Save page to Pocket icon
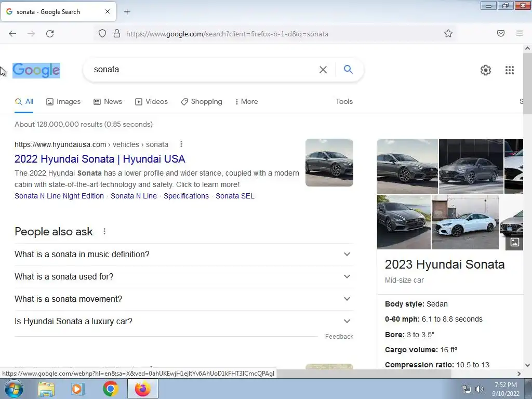This screenshot has width=532, height=399. point(501,33)
